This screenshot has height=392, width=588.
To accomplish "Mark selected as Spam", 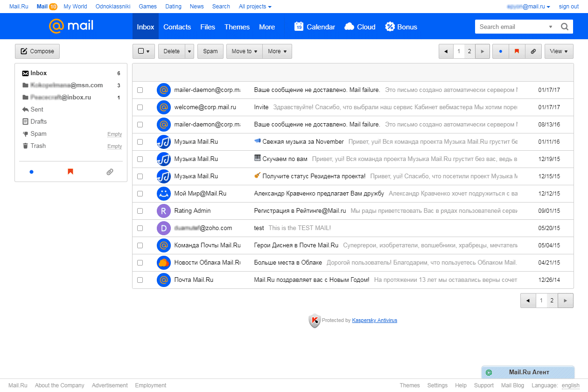I will [210, 51].
